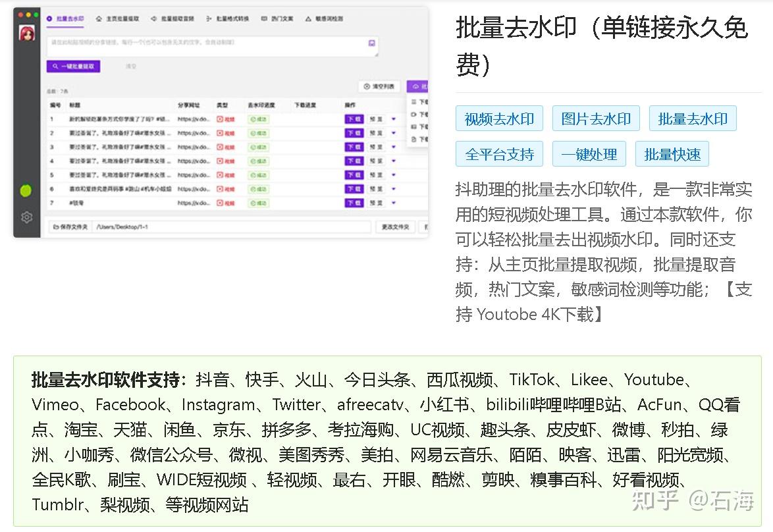Click the 预览 button in row 6
Screen dimensions: 773x532
376,189
